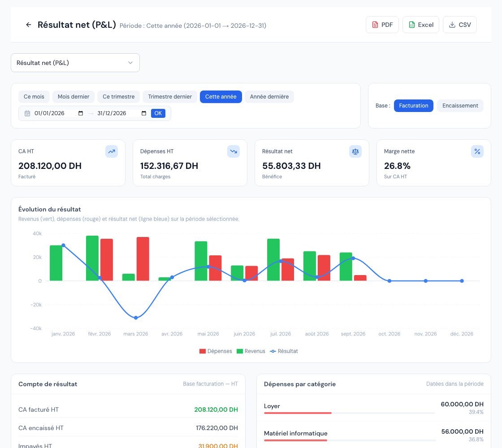Click the Loyer amount 60.000,00 DH
This screenshot has height=448, width=502.
pyautogui.click(x=462, y=404)
